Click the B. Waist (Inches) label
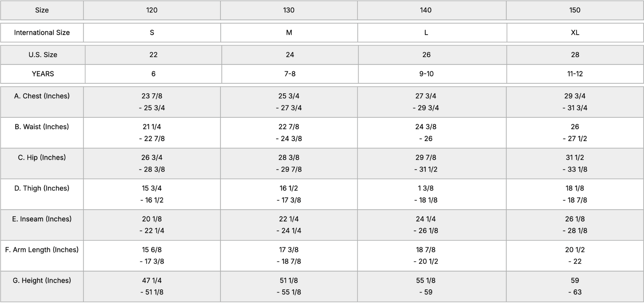Image resolution: width=644 pixels, height=304 pixels. click(42, 127)
